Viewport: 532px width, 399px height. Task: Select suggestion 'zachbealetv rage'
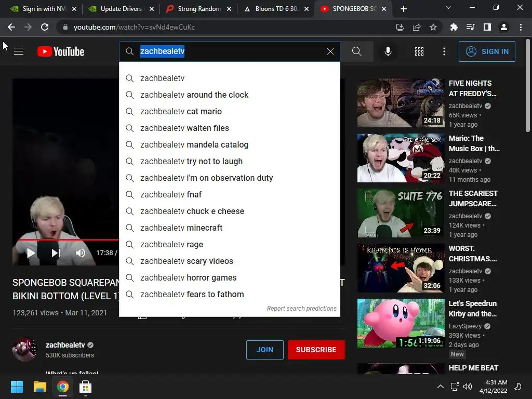[229, 244]
